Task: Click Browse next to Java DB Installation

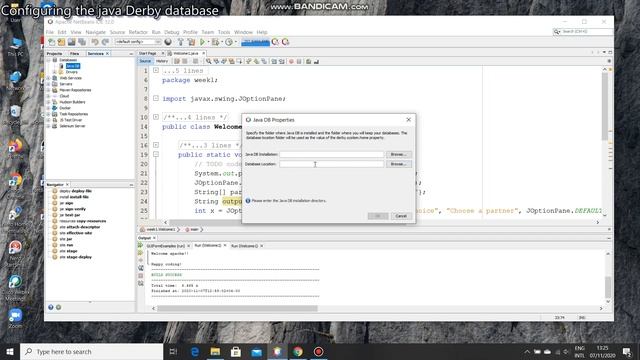Action: point(398,154)
